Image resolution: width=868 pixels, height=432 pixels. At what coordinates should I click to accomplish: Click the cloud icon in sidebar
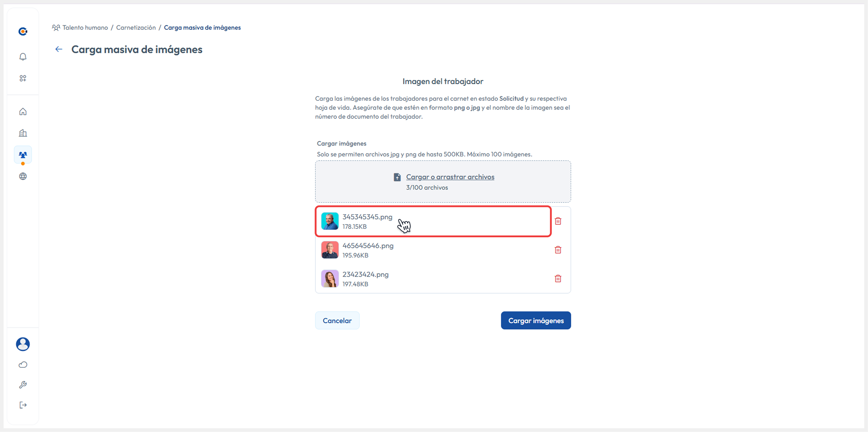tap(23, 365)
